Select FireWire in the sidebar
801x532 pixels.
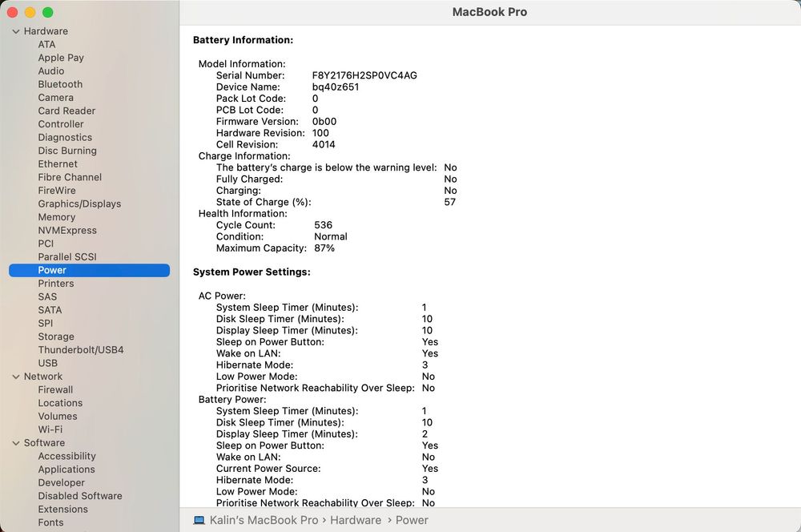[57, 191]
